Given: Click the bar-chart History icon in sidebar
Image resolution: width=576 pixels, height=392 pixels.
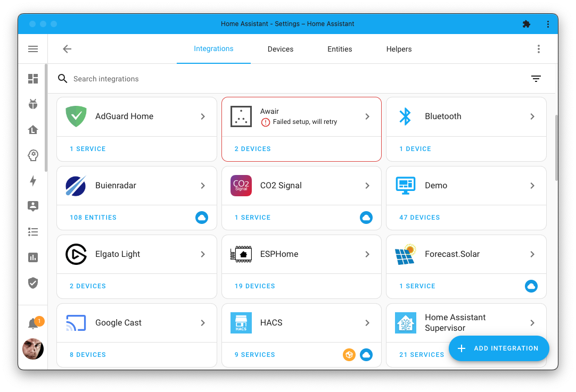Looking at the screenshot, I should 32,257.
